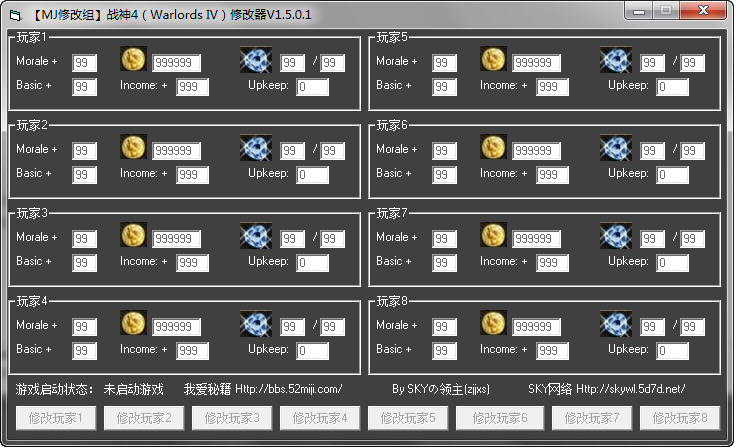This screenshot has height=447, width=734.
Task: Click the blue crystal icon for 玩家2
Action: tap(256, 148)
